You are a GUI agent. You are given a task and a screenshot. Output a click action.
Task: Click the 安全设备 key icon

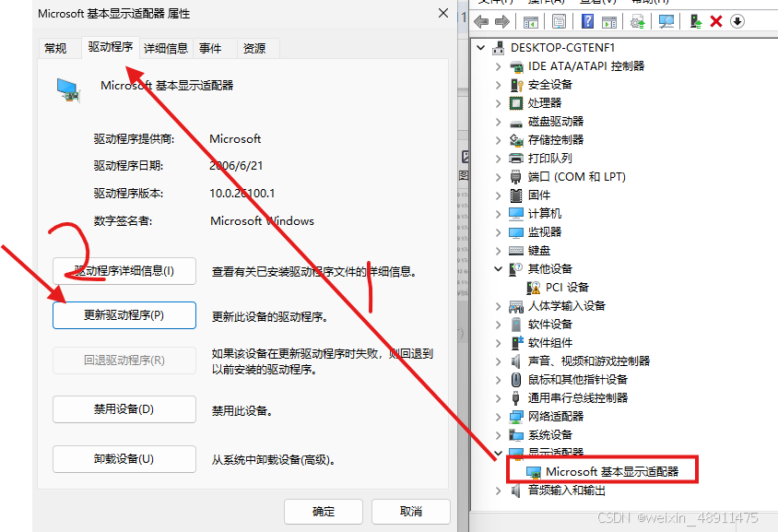coord(516,85)
